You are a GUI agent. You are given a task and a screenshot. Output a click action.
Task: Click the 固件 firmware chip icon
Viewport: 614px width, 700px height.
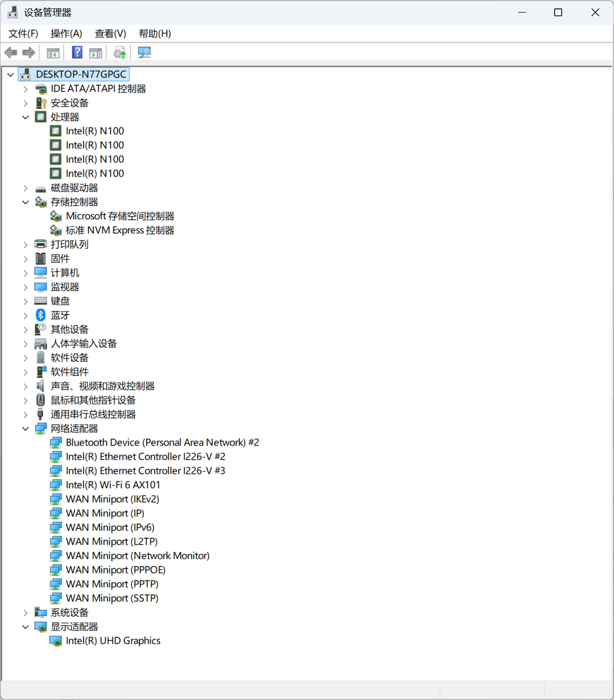[40, 259]
